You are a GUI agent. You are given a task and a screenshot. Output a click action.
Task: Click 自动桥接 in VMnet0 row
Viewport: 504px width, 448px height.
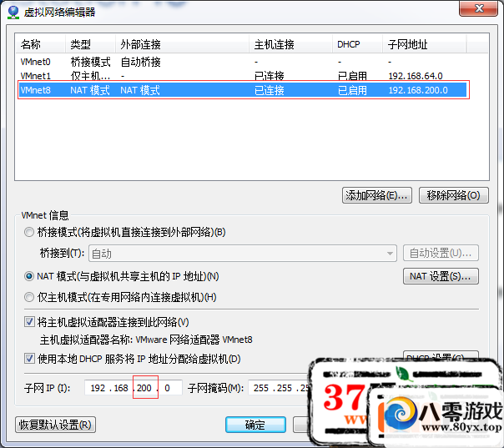tap(140, 62)
